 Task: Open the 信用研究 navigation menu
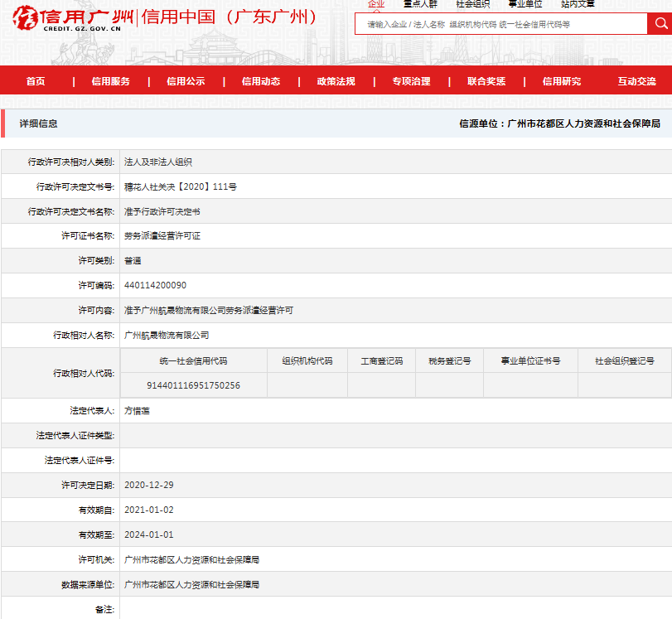click(562, 81)
